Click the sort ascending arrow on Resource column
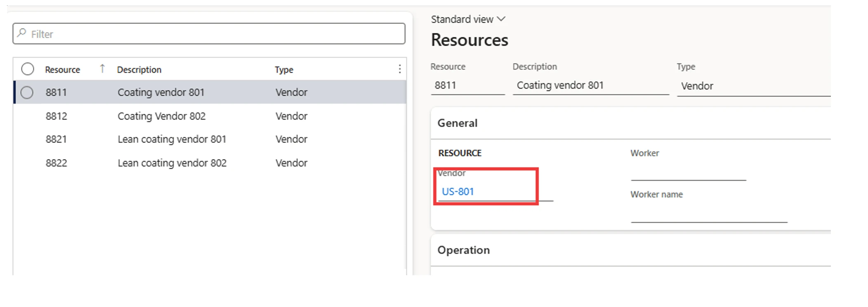The image size is (868, 307). coord(102,69)
